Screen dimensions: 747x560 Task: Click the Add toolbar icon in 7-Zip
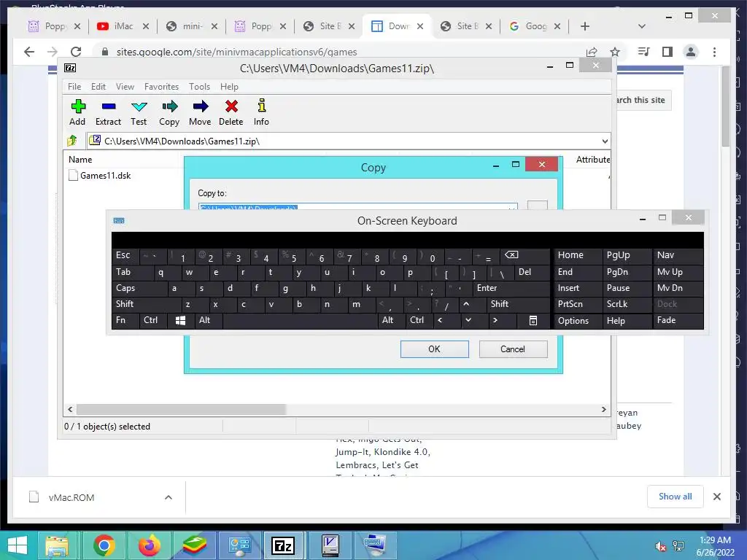pyautogui.click(x=77, y=112)
